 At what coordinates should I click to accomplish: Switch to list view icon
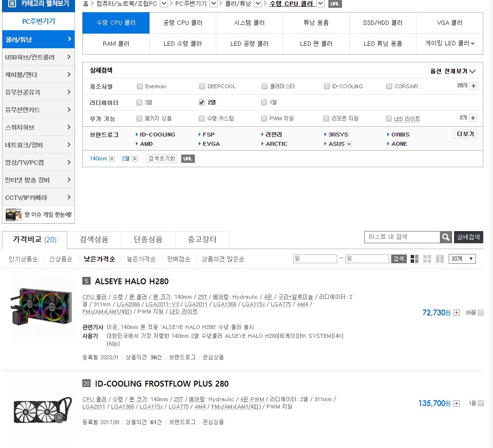(x=415, y=259)
